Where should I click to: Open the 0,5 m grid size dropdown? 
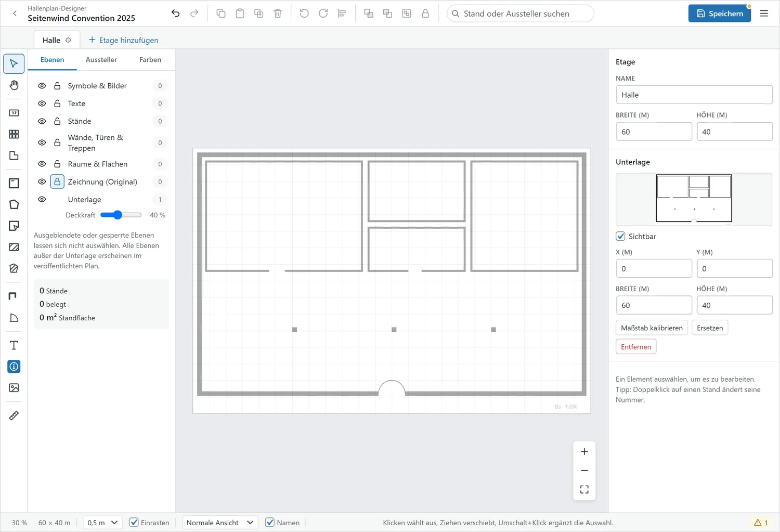(103, 523)
